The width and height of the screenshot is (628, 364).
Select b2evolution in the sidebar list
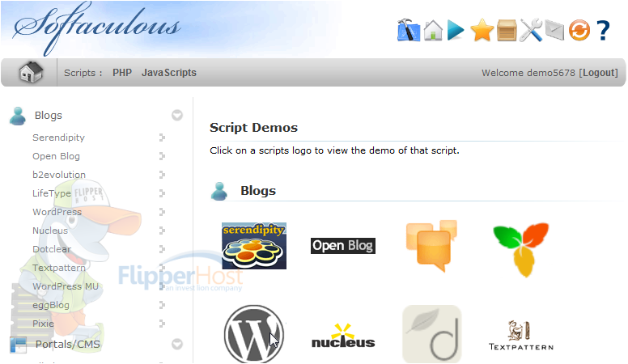(x=59, y=175)
